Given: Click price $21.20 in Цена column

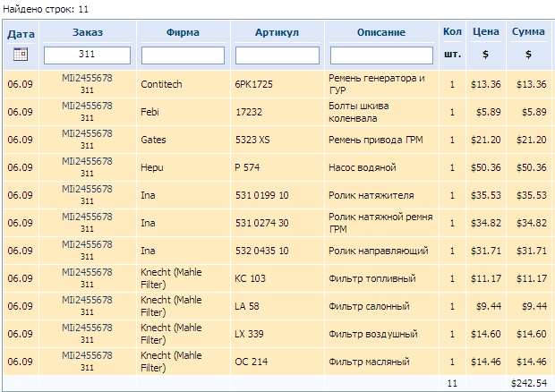Looking at the screenshot, I should (x=485, y=140).
